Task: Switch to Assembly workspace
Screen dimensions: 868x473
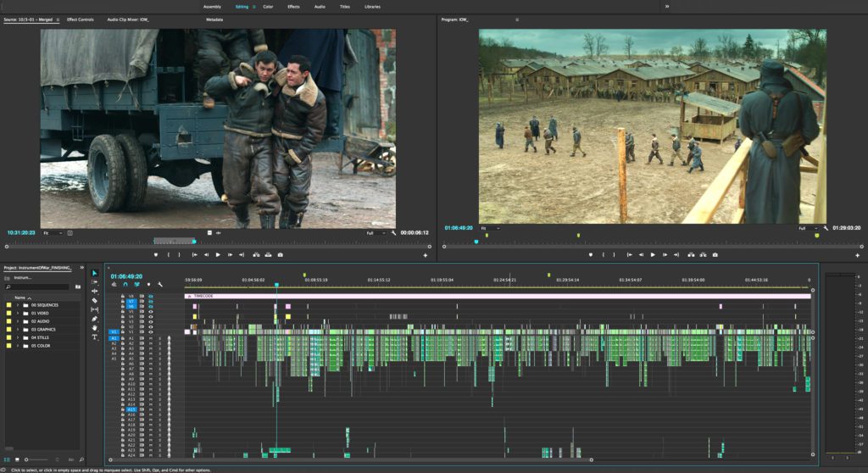Action: pos(212,7)
